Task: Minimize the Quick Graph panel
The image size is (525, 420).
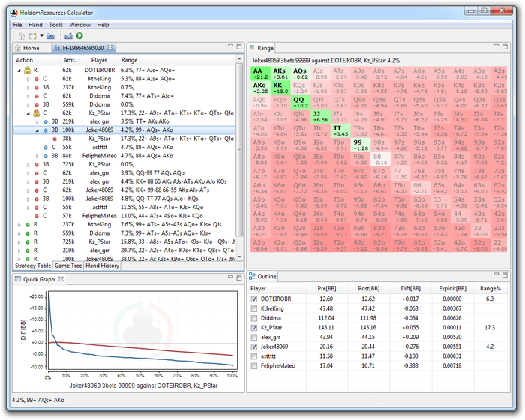Action: 230,277
